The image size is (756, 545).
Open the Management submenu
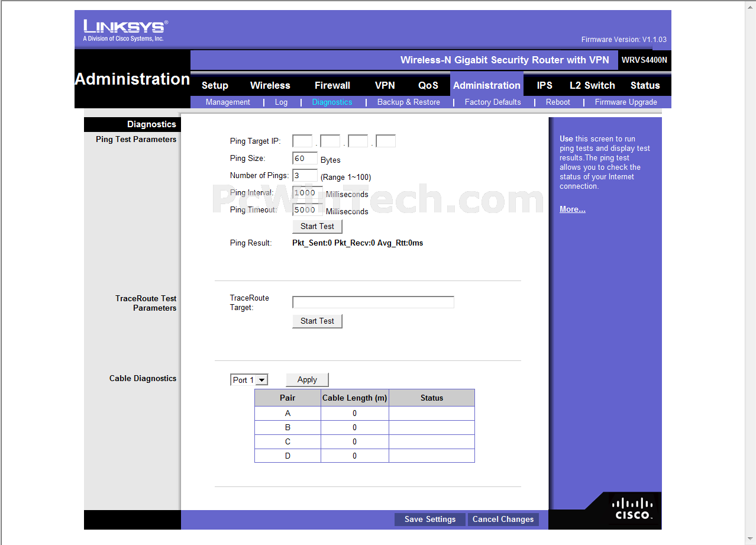coord(228,102)
